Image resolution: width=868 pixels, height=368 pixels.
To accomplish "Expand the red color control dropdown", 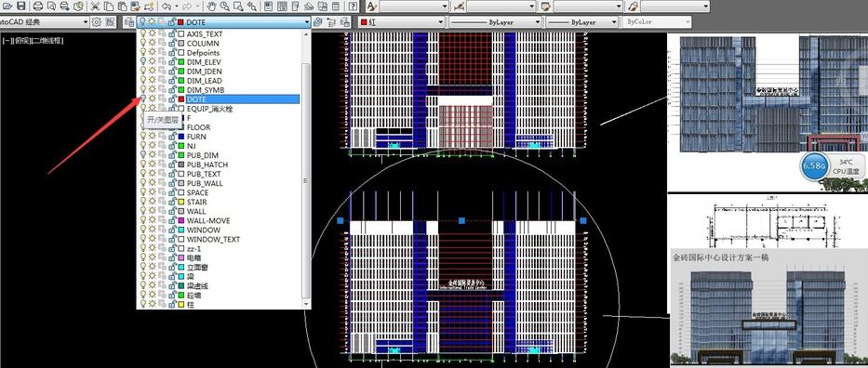I will point(402,22).
